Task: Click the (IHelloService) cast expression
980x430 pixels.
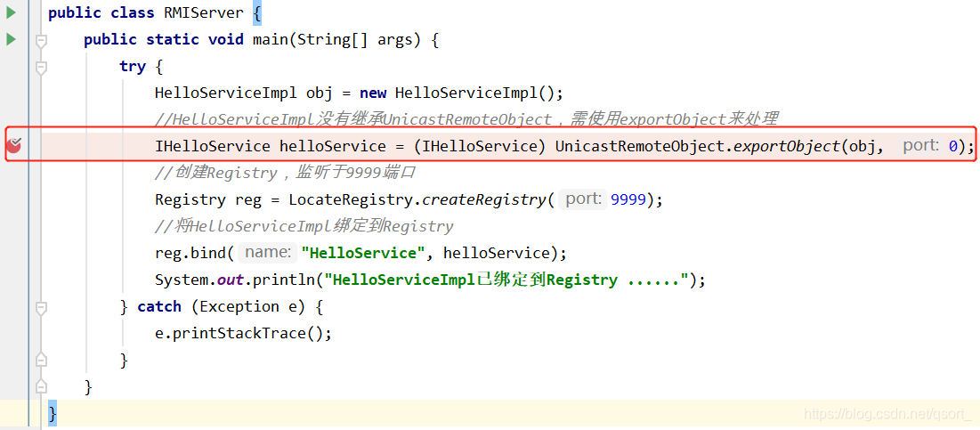Action: click(480, 146)
